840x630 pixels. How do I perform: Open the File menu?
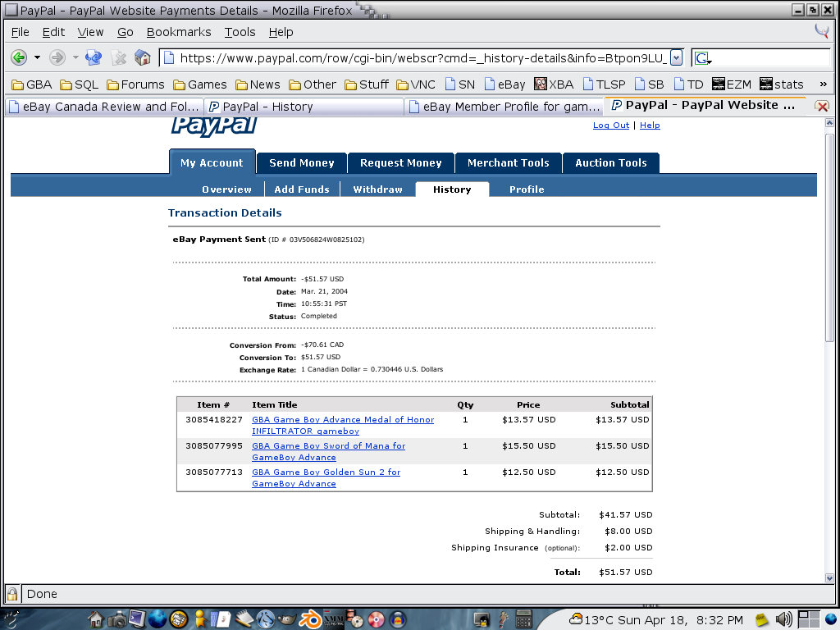[x=21, y=32]
